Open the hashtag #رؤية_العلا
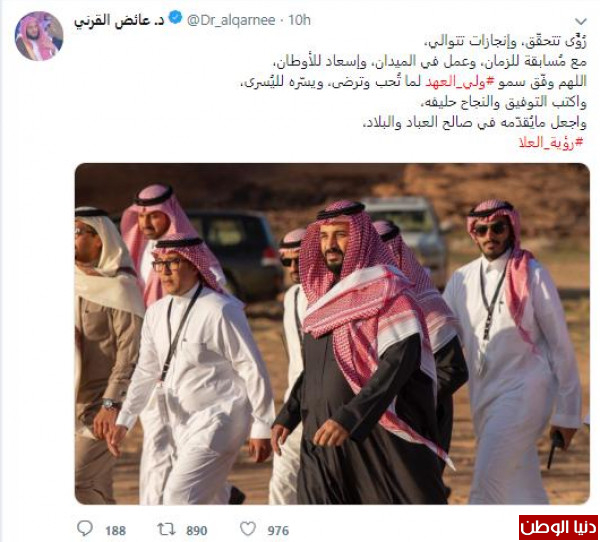This screenshot has height=542, width=600. [551, 142]
